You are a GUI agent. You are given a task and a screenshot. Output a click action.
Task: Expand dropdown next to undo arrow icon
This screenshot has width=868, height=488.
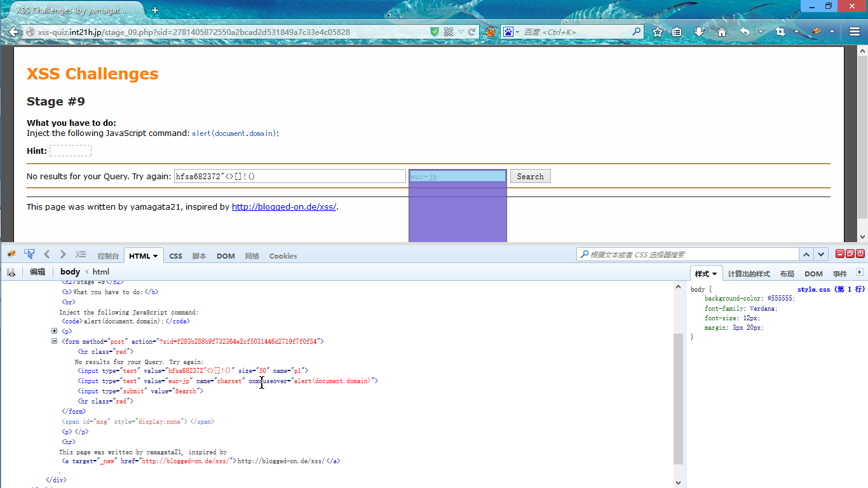point(761,32)
